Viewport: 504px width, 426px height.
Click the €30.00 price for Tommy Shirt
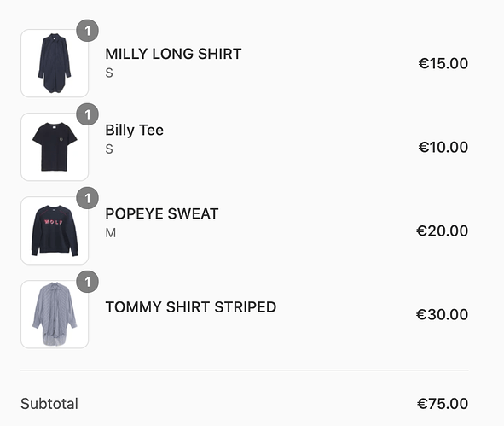click(x=442, y=314)
